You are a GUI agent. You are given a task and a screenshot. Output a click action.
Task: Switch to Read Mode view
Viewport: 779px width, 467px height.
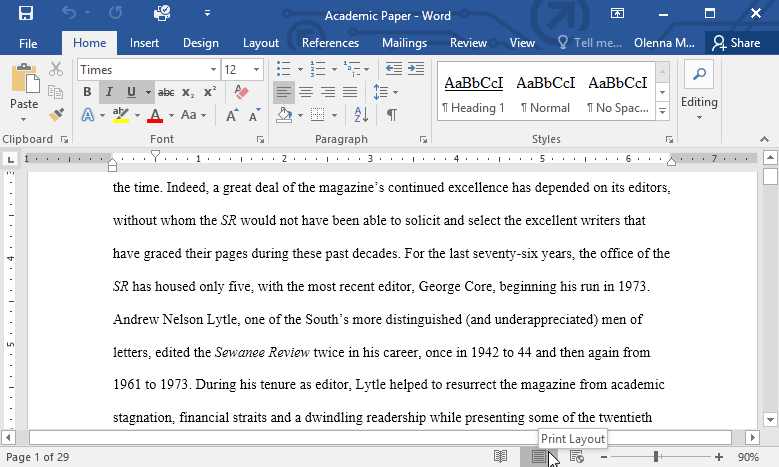[x=501, y=456]
